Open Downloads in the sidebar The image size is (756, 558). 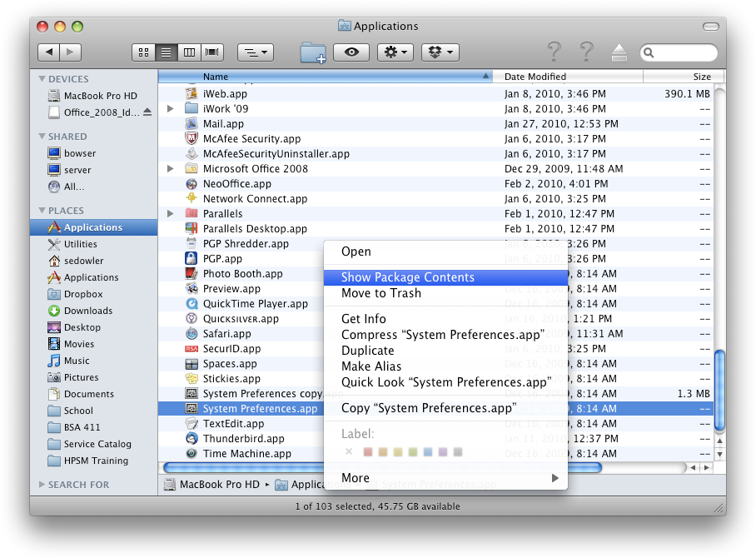tap(88, 311)
